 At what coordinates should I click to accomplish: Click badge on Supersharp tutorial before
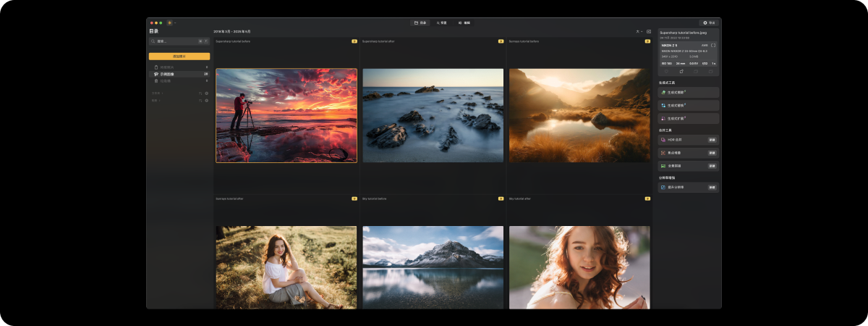pos(354,41)
